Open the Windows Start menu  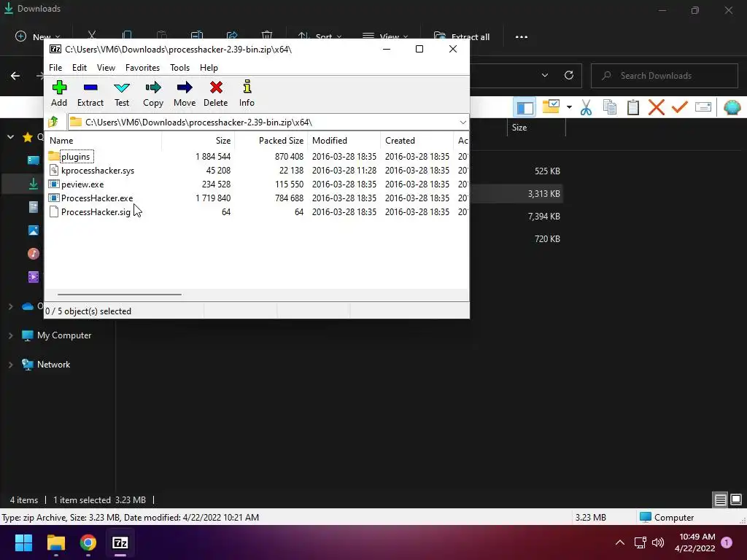coord(23,542)
